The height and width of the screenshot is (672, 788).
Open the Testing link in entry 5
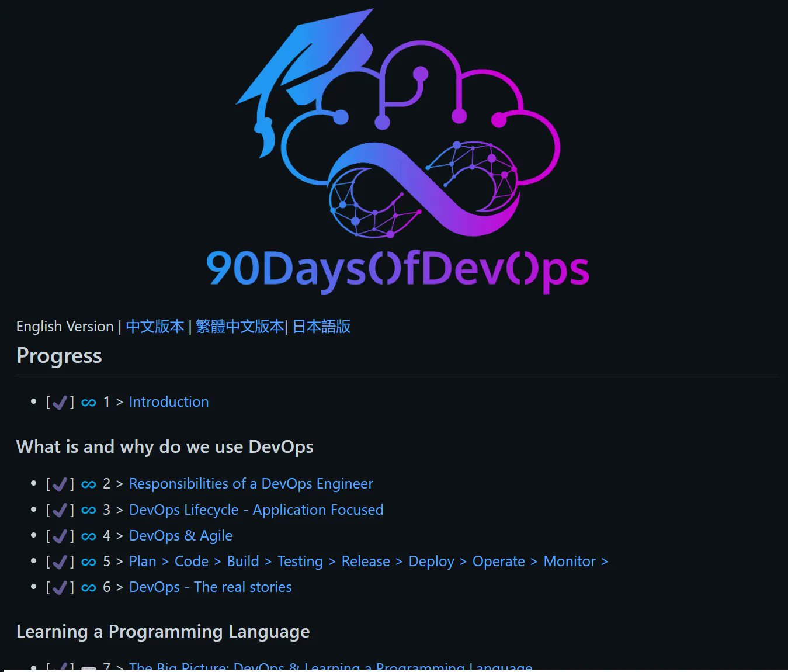[x=300, y=562]
